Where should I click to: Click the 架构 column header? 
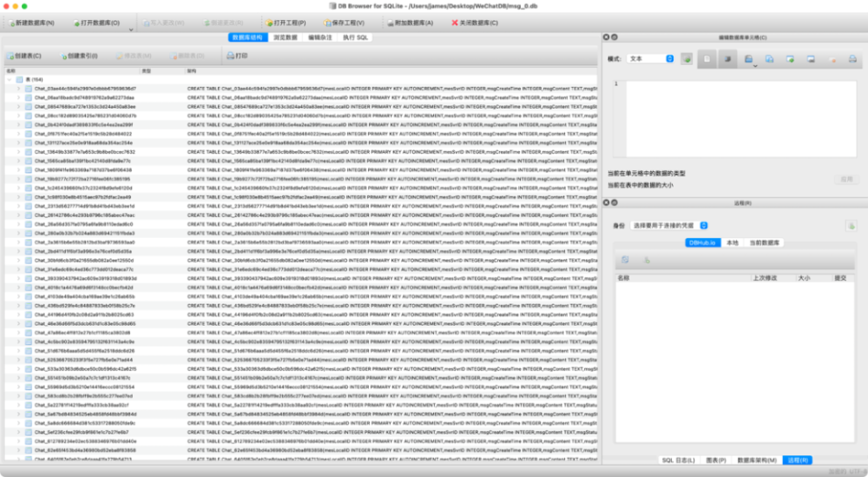(x=391, y=71)
